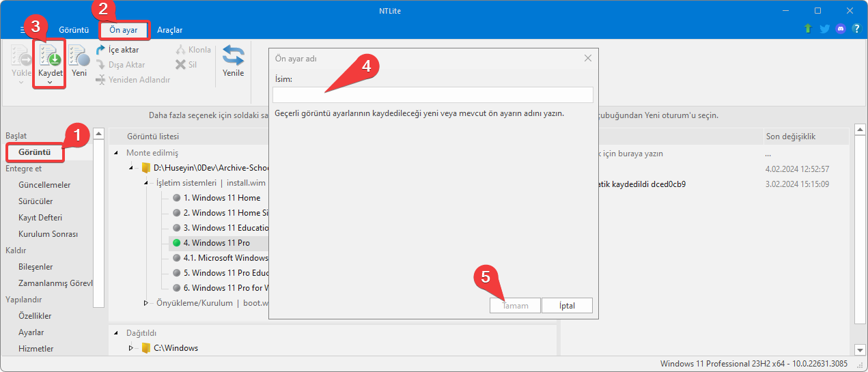
Task: Click the right panel scrollbar up arrow
Action: coord(859,130)
